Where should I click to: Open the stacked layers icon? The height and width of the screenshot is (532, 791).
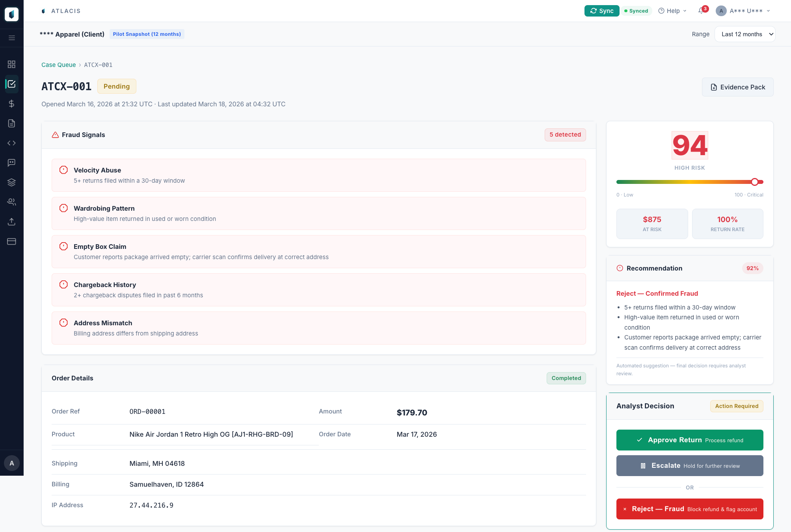click(x=12, y=182)
